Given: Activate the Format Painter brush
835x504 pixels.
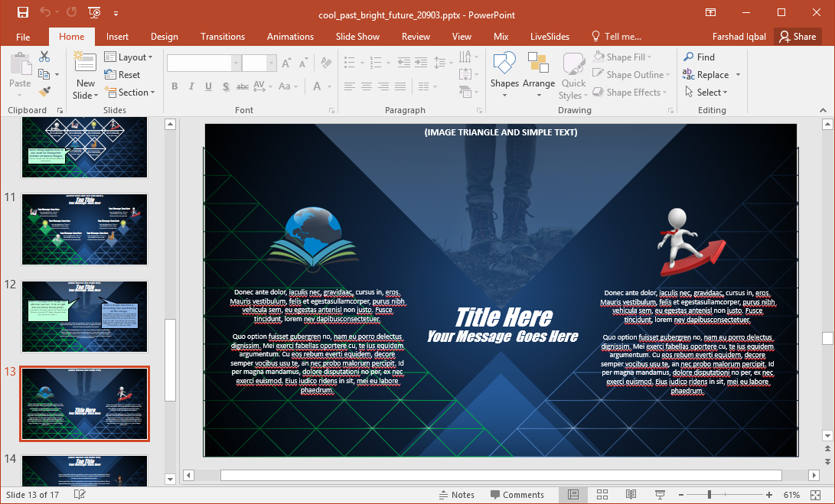Looking at the screenshot, I should pyautogui.click(x=44, y=92).
